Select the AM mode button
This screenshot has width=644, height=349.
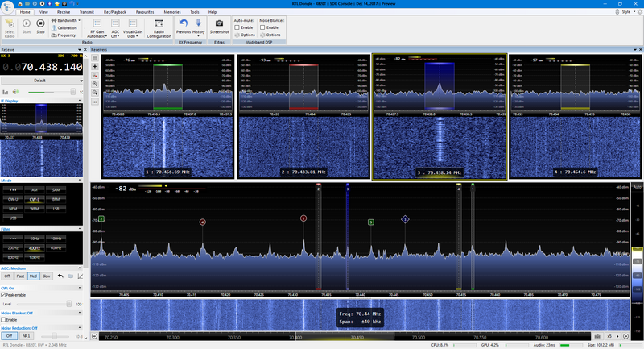tap(35, 190)
